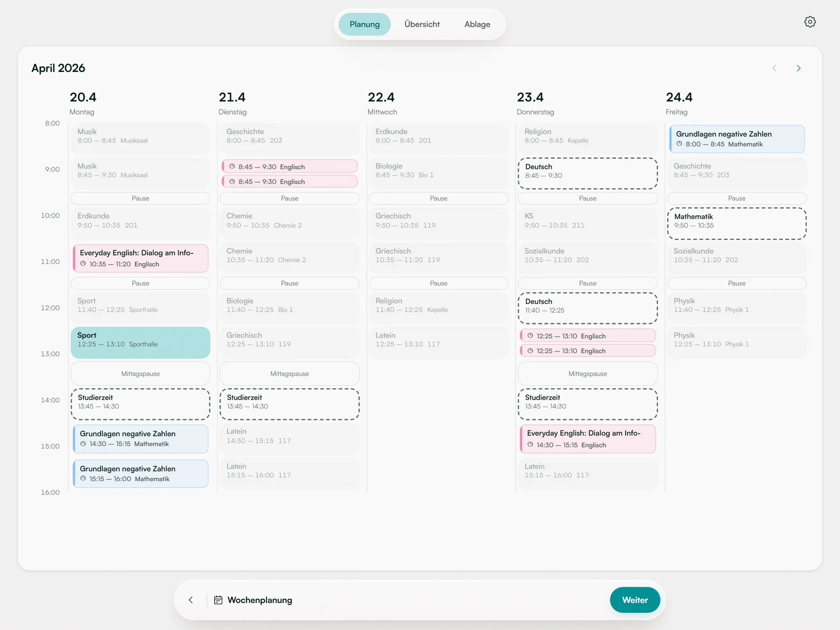Open Everyday English card on Monday 10:35
Image resolution: width=840 pixels, height=630 pixels.
pyautogui.click(x=140, y=258)
